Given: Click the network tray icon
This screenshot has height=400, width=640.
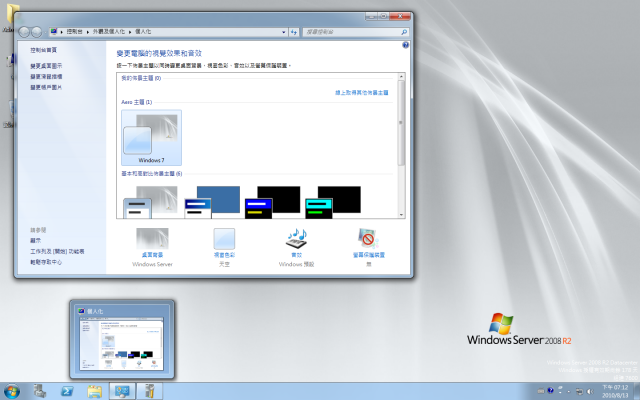Looking at the screenshot, I should (579, 391).
